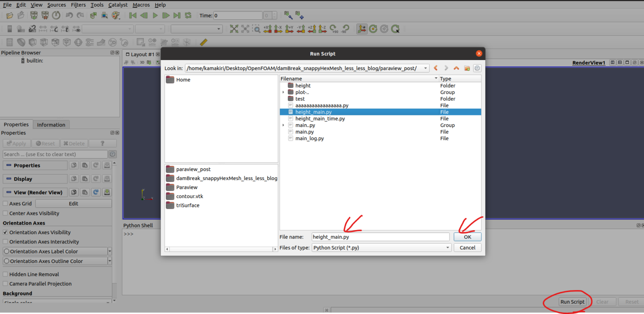Viewport: 644px width, 314px height.
Task: Open the Filters menu
Action: [78, 5]
